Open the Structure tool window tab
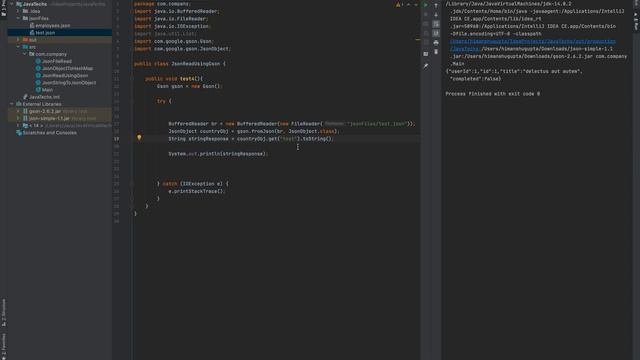Screen dimensions: 640x360 click(4, 313)
